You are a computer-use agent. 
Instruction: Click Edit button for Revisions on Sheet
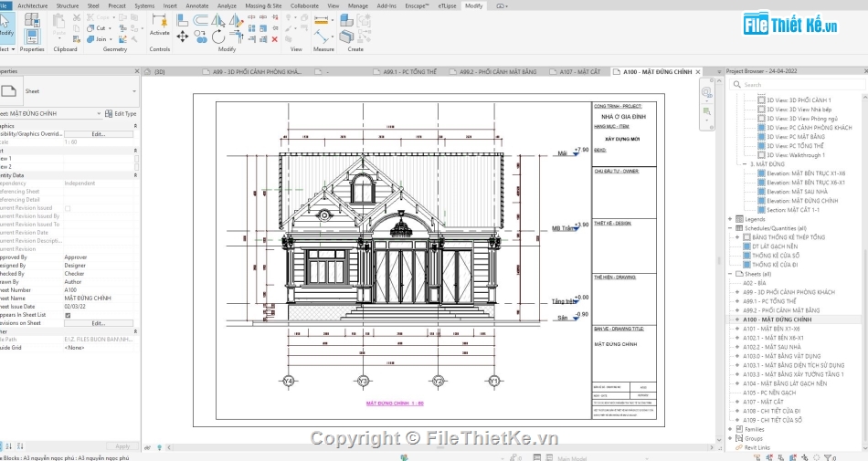click(x=99, y=323)
